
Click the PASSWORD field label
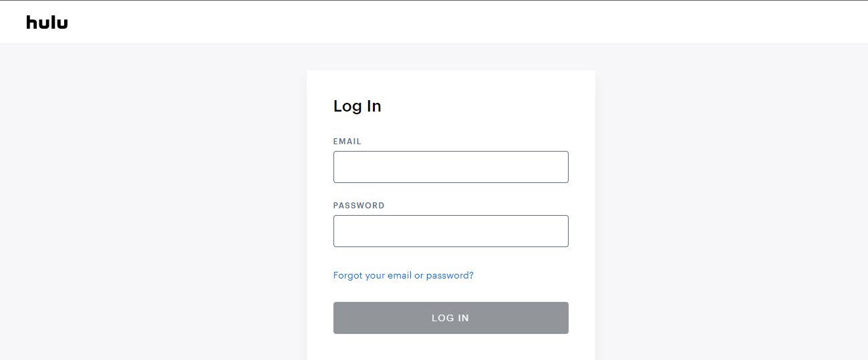coord(359,206)
